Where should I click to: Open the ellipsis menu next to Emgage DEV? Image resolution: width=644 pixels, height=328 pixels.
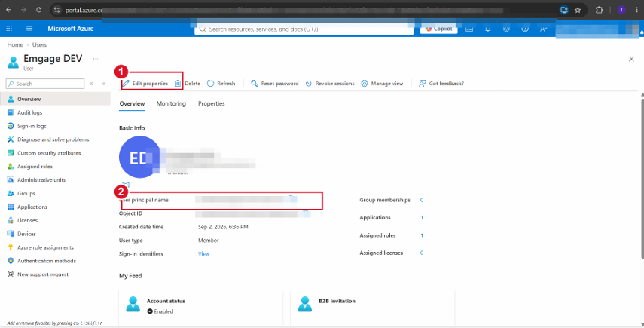(x=96, y=59)
